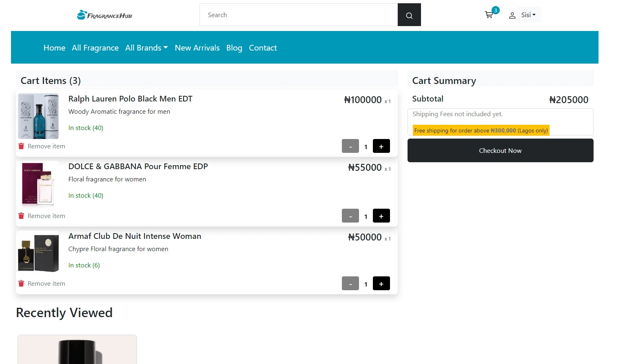This screenshot has height=364, width=636.
Task: Open the recently viewed product card
Action: [77, 349]
